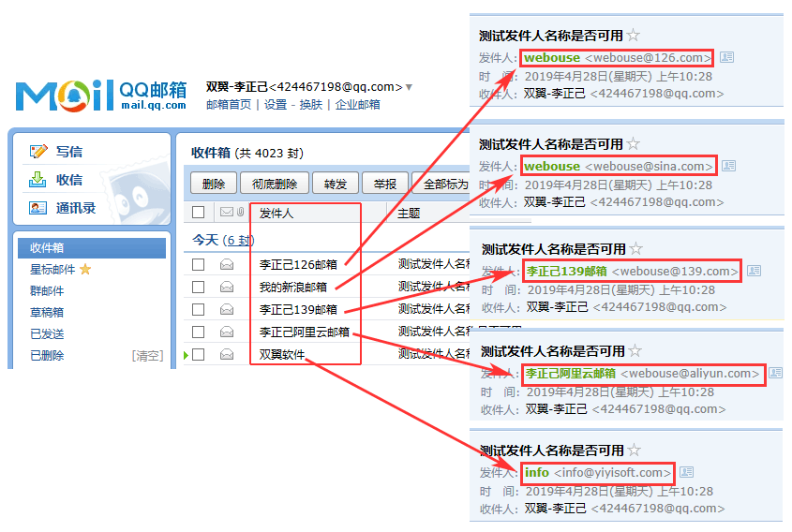Click the green flag marker beside 双翼软件 row
The width and height of the screenshot is (792, 532).
pos(186,355)
